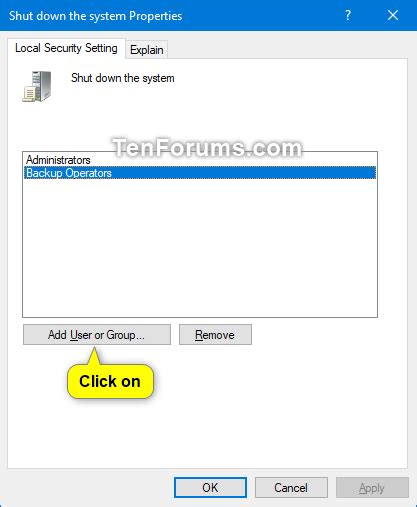Select the highlighted Backup Operators entry
This screenshot has height=507, width=417.
click(200, 173)
